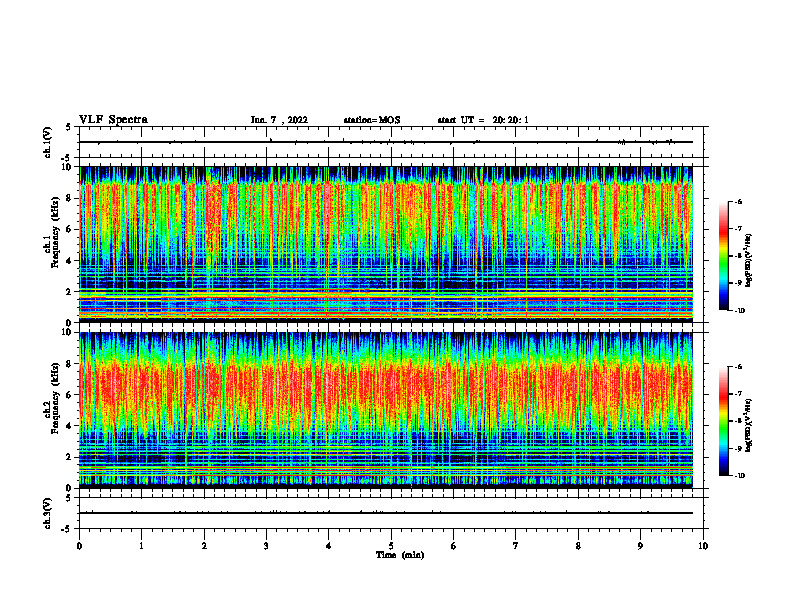The image size is (792, 612).
Task: Click the "ch.3(V)" waveform axis label
Action: 48,513
